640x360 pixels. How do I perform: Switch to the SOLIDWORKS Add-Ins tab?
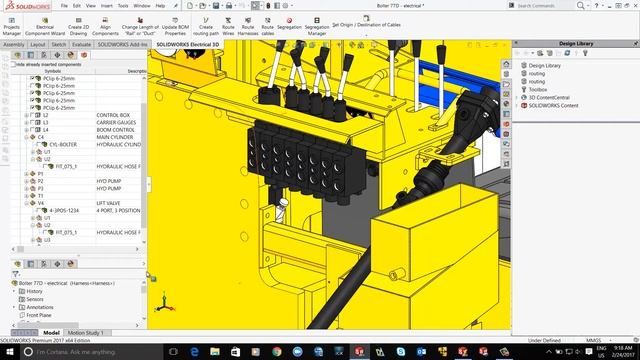pos(122,44)
